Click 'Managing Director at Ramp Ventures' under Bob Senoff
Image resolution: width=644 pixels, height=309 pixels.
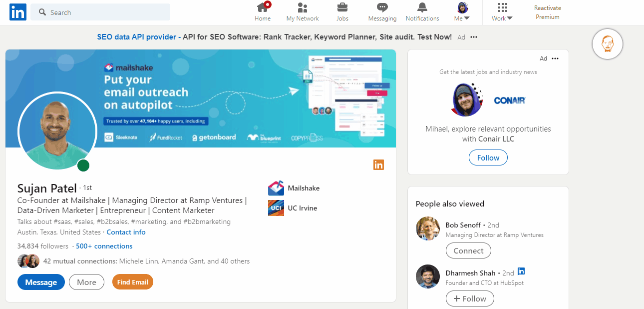[x=495, y=235]
